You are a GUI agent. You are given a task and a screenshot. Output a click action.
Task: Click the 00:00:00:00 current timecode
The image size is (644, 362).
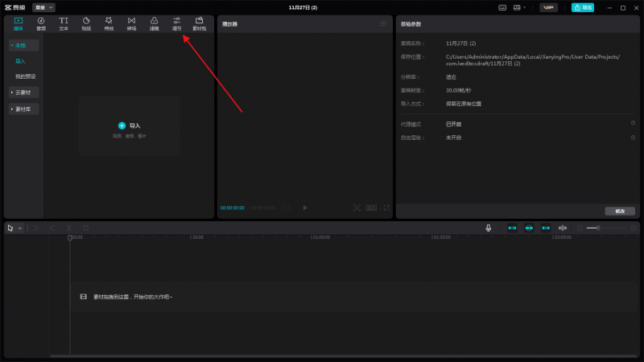(x=233, y=208)
